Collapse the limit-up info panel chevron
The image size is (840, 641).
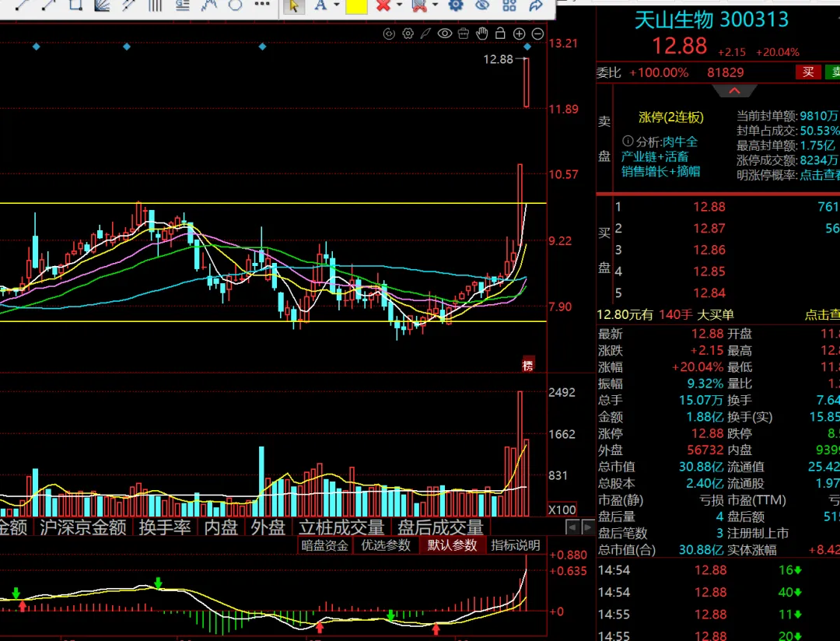click(734, 90)
